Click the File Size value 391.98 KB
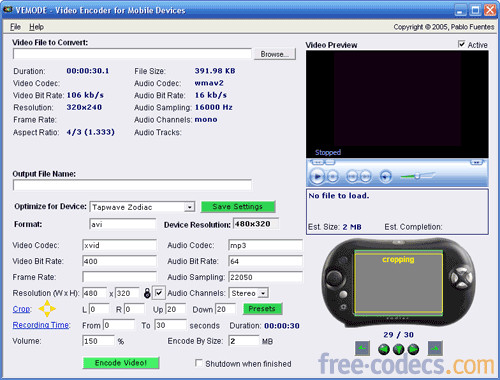This screenshot has height=380, width=500. tap(215, 71)
